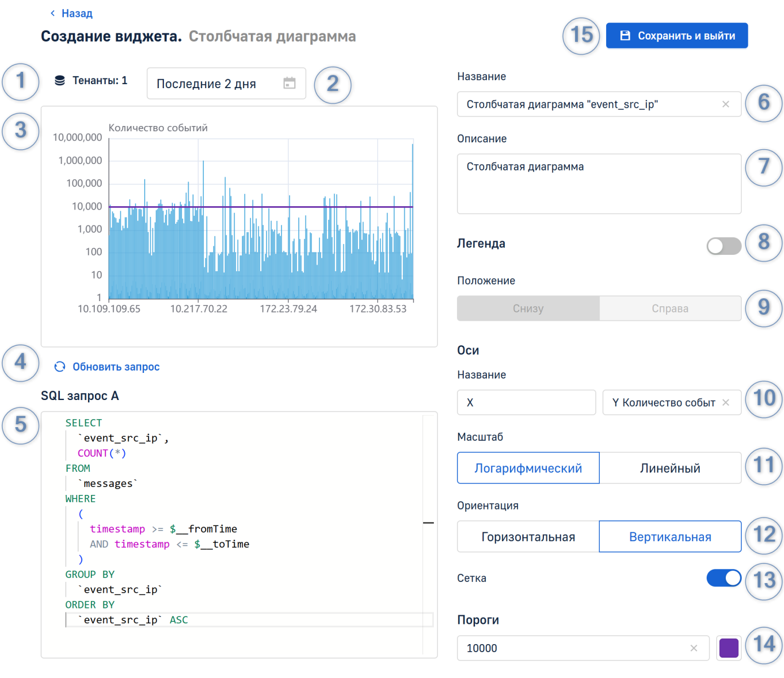Click Обновить запрос link
784x678 pixels.
(116, 367)
